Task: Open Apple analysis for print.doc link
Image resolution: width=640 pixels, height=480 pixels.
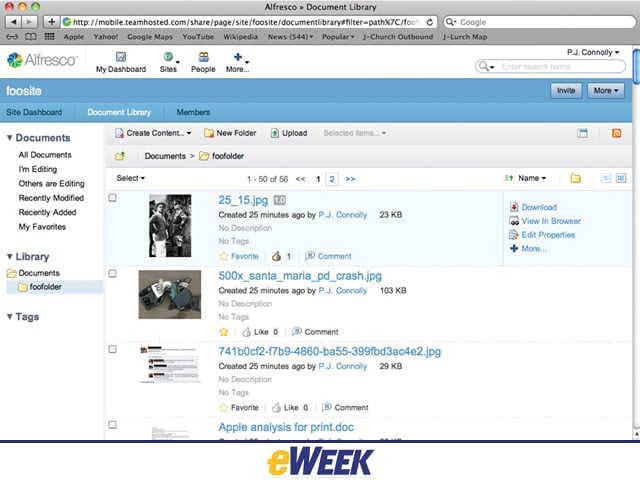Action: 286,427
